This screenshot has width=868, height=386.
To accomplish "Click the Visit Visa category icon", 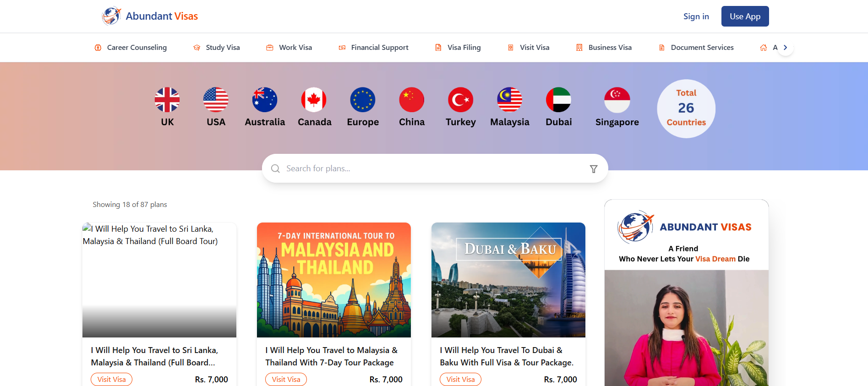I will (x=511, y=48).
